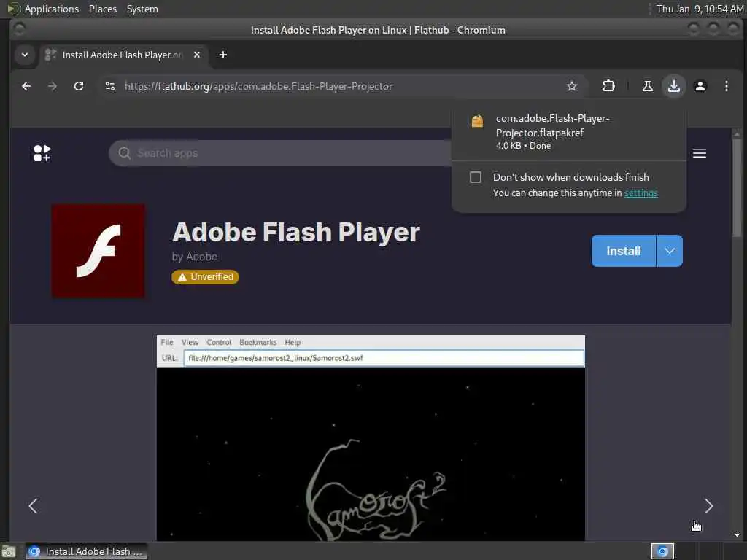Click the blue Install button
The height and width of the screenshot is (560, 747).
pos(623,251)
